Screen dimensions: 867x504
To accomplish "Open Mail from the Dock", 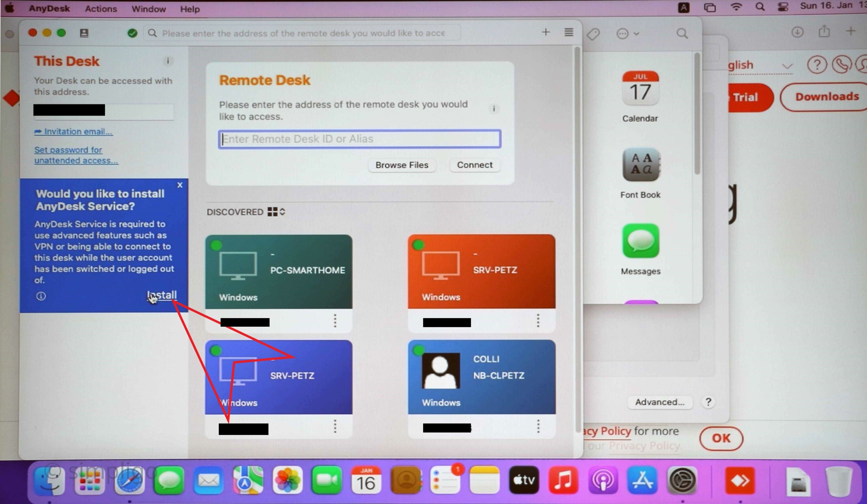I will 208,480.
